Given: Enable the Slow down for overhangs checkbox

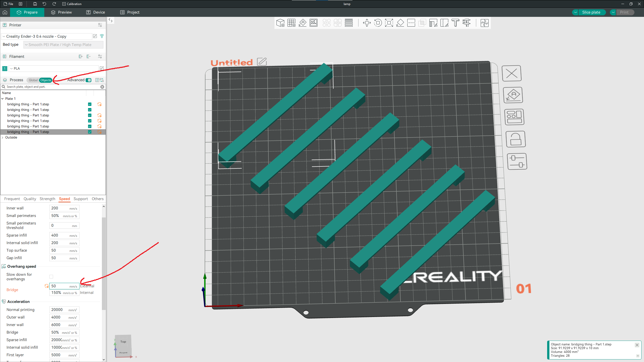Looking at the screenshot, I should pyautogui.click(x=51, y=277).
